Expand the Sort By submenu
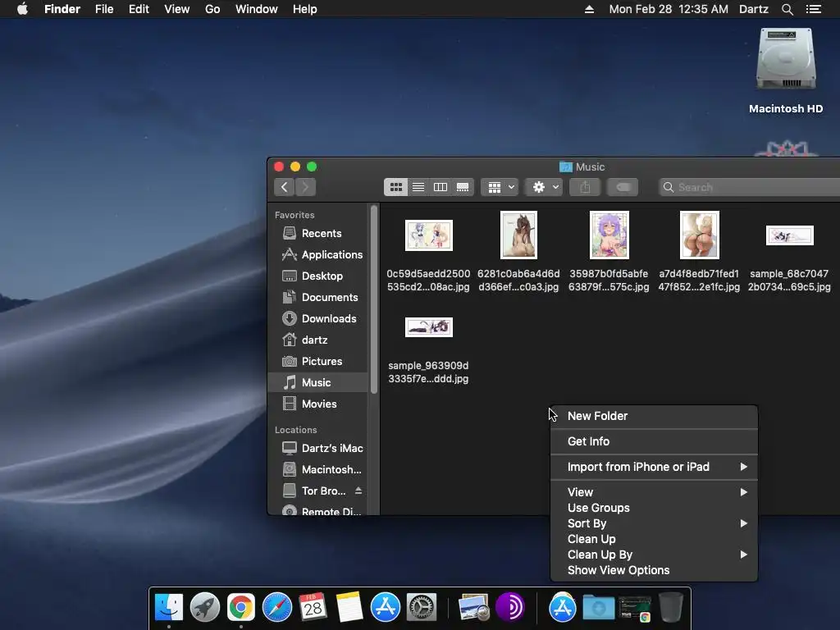The width and height of the screenshot is (840, 630). click(x=654, y=523)
